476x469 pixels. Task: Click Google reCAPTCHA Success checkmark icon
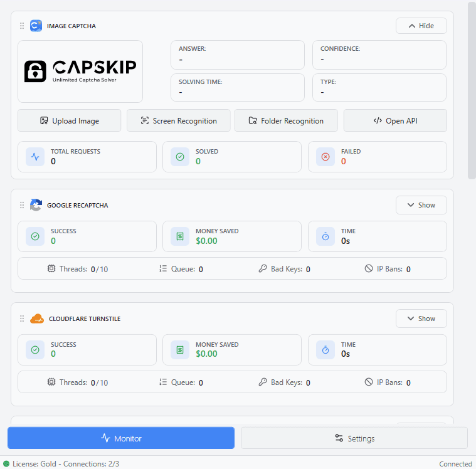35,236
